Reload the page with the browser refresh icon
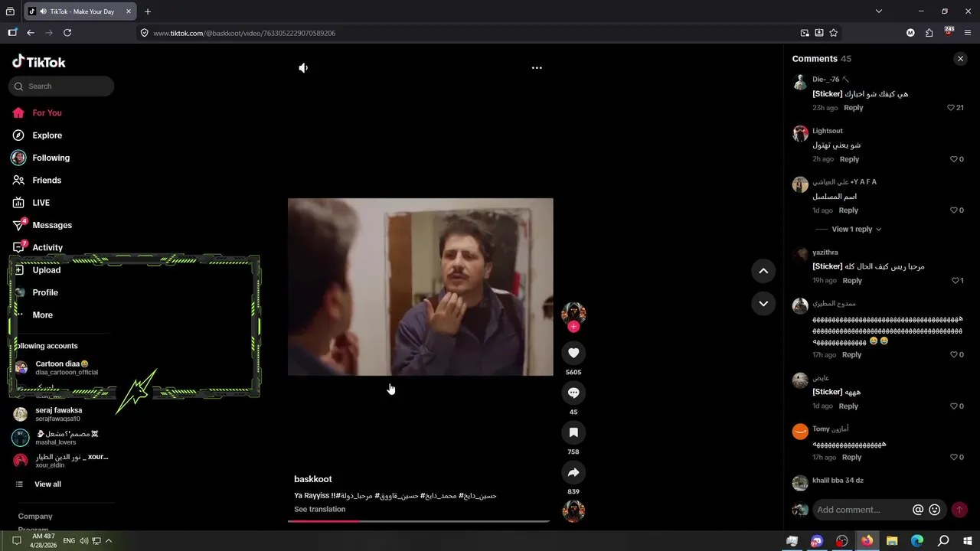Image resolution: width=980 pixels, height=551 pixels. coord(67,33)
